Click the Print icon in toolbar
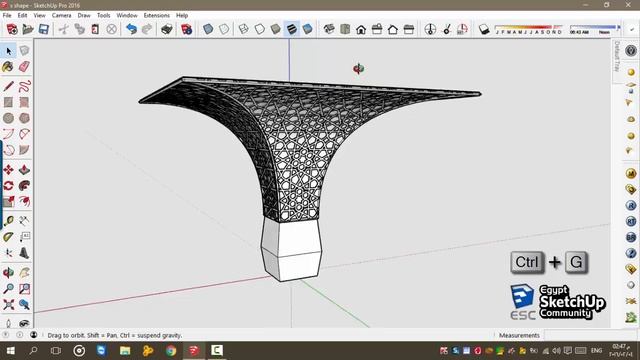The image size is (640, 360). 167,29
